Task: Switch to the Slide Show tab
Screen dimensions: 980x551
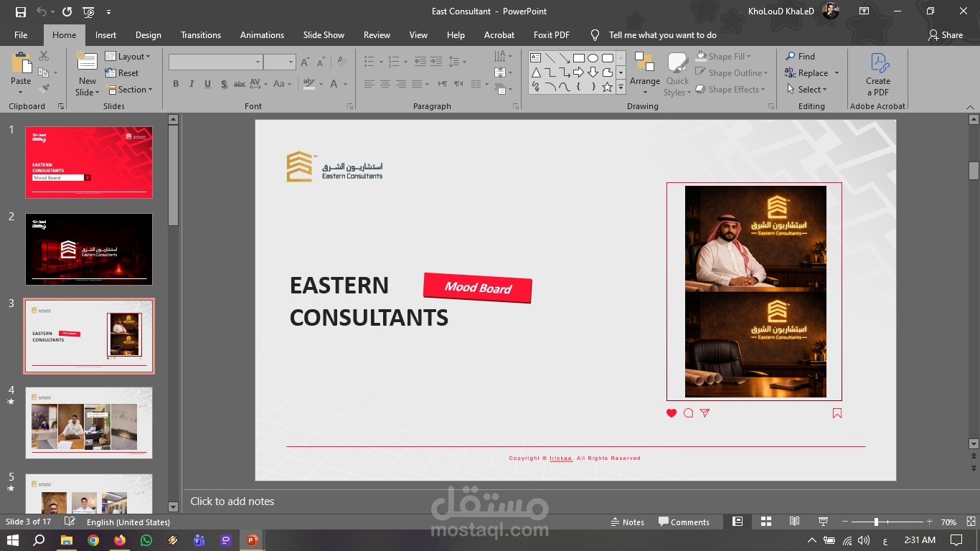Action: [324, 34]
